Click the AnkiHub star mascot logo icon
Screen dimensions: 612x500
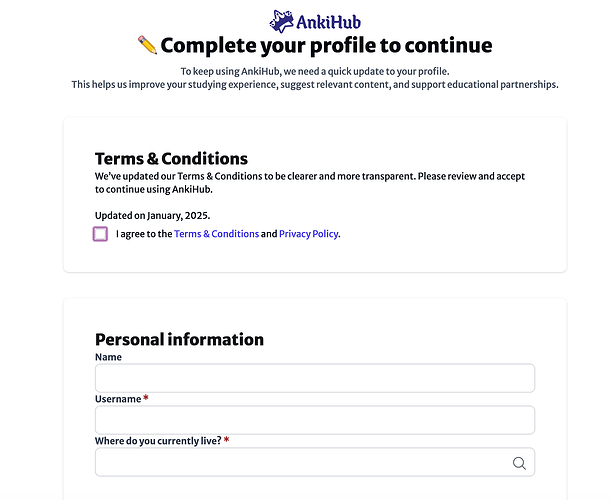pyautogui.click(x=282, y=21)
